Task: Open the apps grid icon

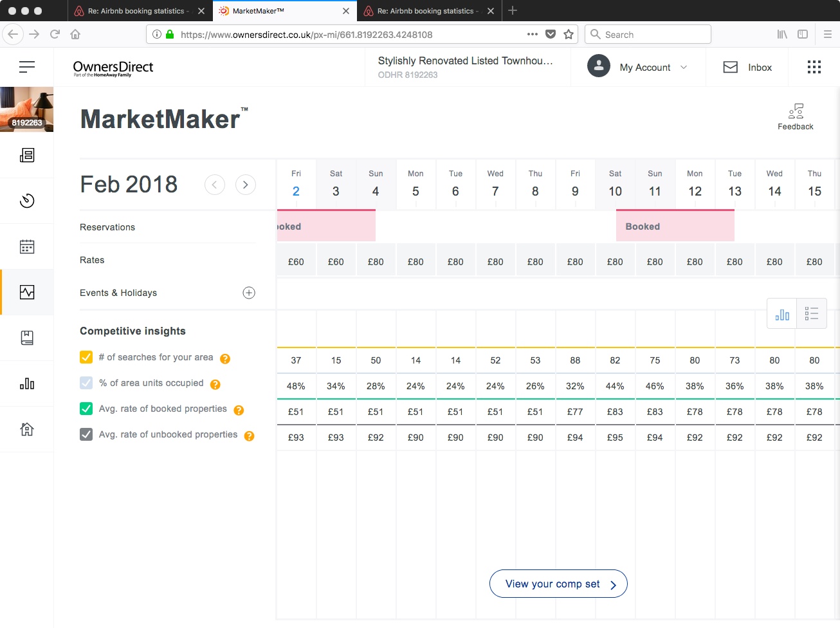Action: coord(814,68)
